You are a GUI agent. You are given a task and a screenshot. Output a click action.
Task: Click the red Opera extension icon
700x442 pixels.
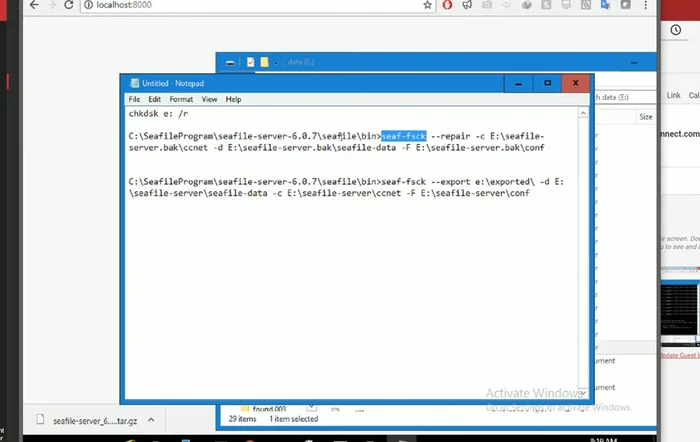447,6
